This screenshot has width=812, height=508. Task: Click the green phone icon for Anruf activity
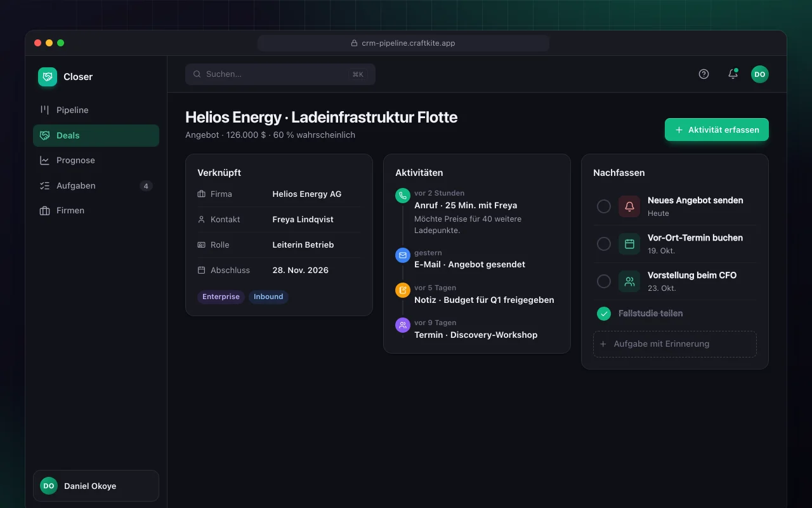(403, 196)
